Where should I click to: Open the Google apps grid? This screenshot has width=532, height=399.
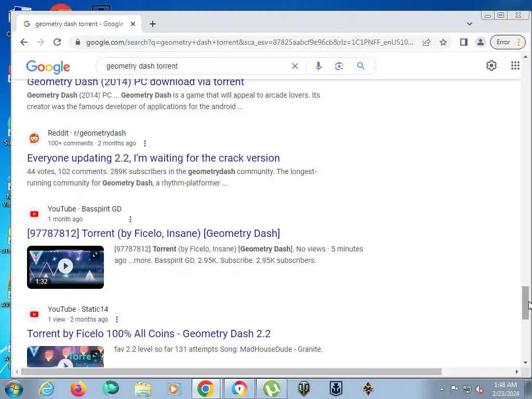515,65
